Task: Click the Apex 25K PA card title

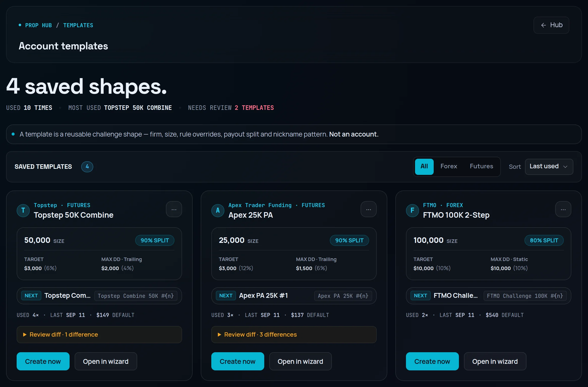Action: (251, 215)
